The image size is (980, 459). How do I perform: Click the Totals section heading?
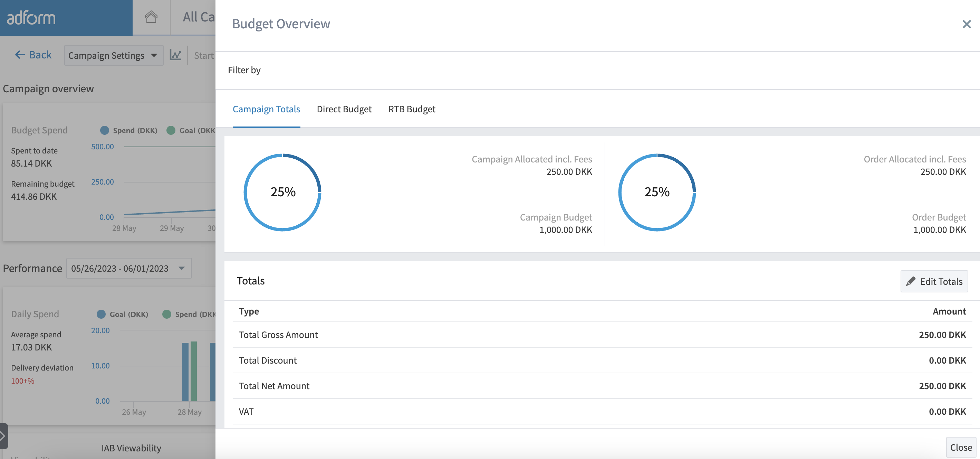(x=250, y=281)
